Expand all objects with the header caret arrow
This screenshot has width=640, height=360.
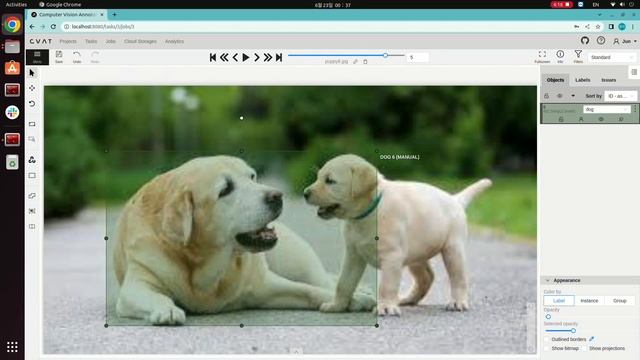[x=573, y=96]
